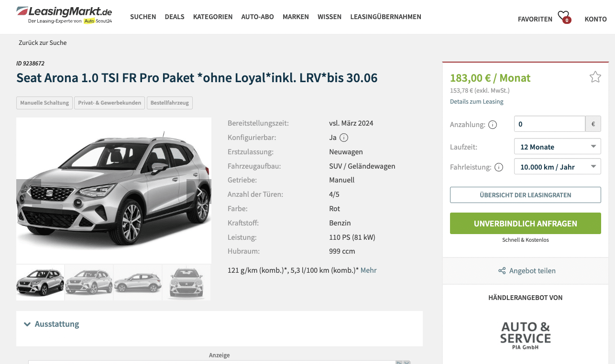Image resolution: width=615 pixels, height=364 pixels.
Task: Click UNVERBINDLICH ANFRAGEN button
Action: pyautogui.click(x=525, y=224)
